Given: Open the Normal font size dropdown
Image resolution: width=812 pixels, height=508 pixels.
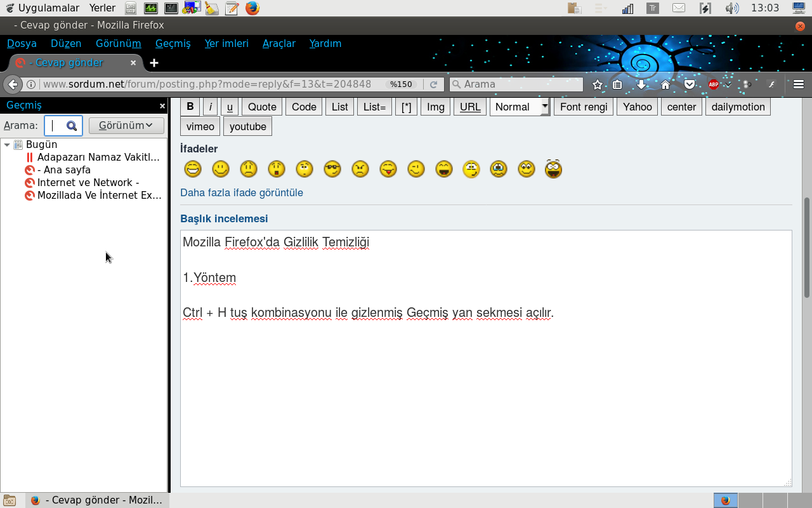Looking at the screenshot, I should click(520, 107).
